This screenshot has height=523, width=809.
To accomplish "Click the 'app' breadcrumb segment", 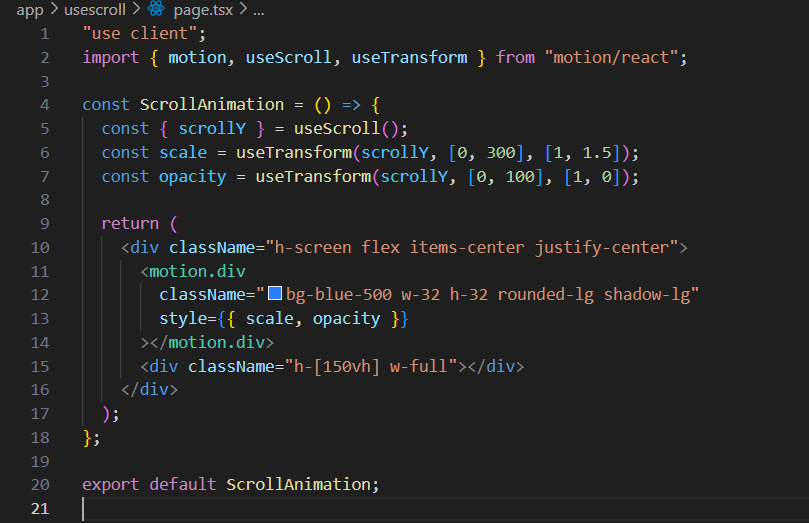I will [x=30, y=10].
